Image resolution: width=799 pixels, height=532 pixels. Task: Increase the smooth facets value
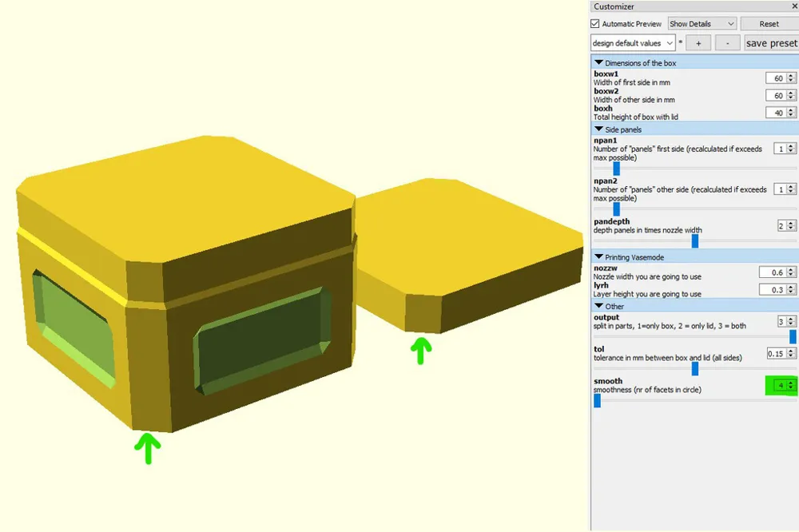pyautogui.click(x=791, y=383)
